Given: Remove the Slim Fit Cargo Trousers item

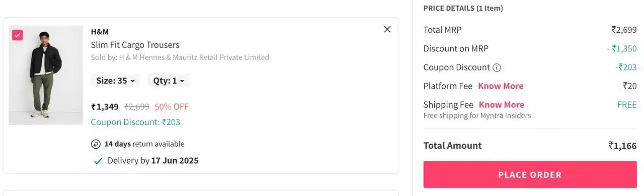Looking at the screenshot, I should 387,29.
